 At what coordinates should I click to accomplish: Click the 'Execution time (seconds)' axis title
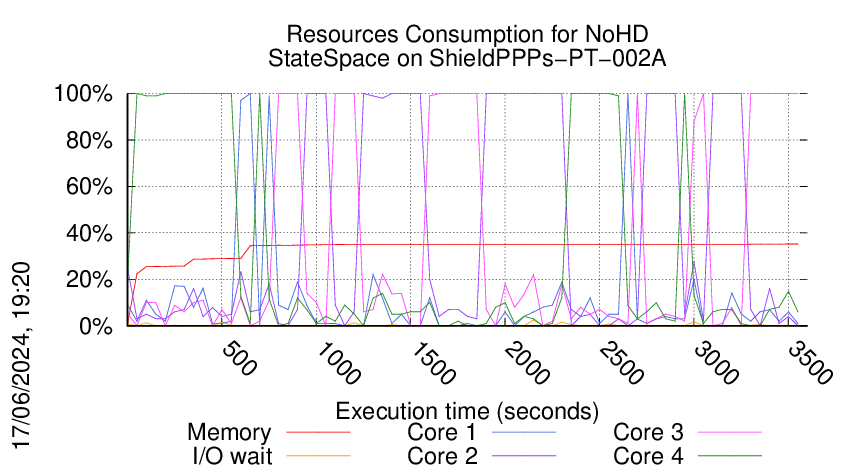467,411
